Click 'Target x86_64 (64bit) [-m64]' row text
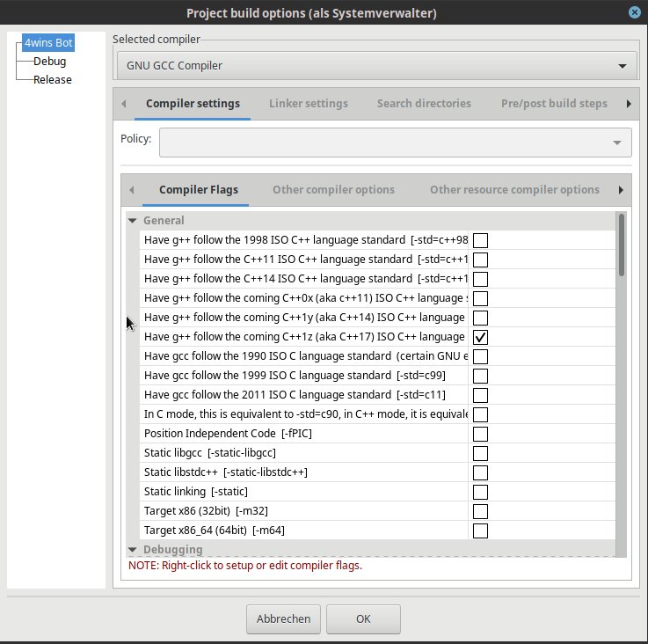The height and width of the screenshot is (644, 648). [214, 531]
